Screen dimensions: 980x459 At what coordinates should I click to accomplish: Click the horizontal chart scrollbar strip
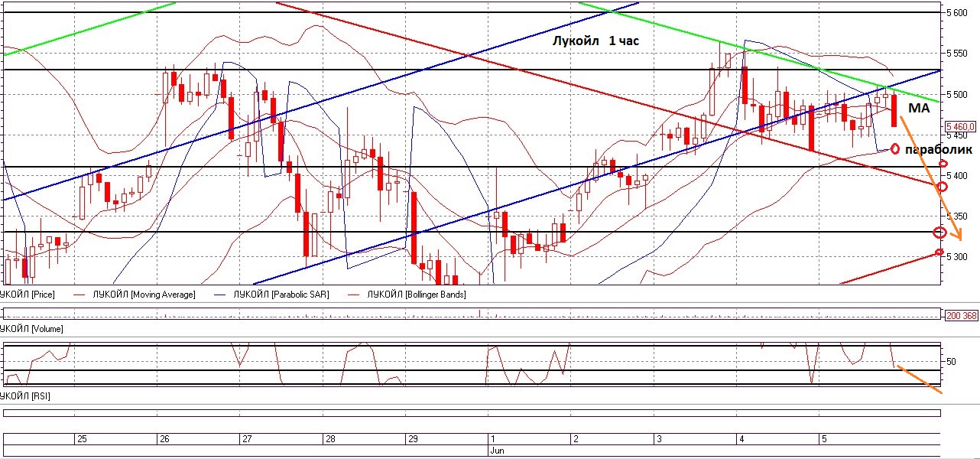(471, 413)
